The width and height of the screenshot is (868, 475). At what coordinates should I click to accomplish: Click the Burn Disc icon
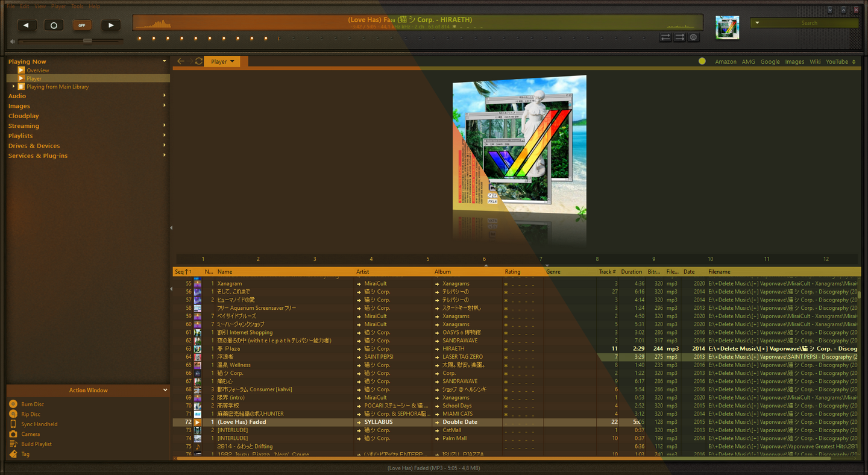(x=13, y=404)
